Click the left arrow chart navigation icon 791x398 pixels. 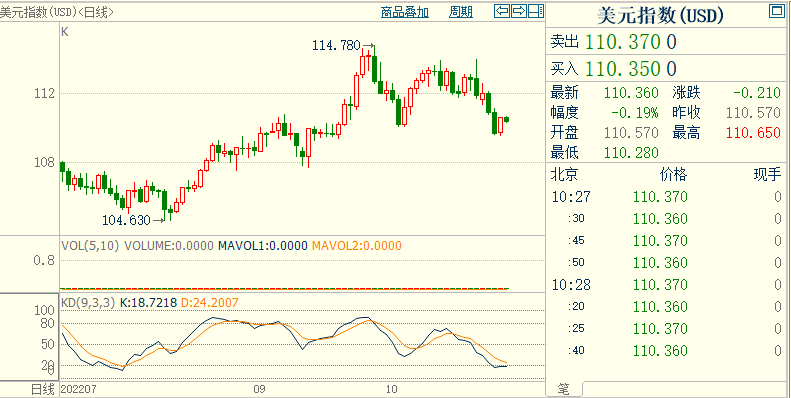502,11
